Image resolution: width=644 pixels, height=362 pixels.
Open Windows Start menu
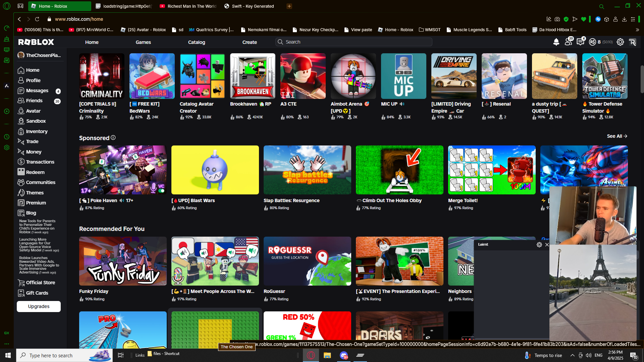(8, 355)
